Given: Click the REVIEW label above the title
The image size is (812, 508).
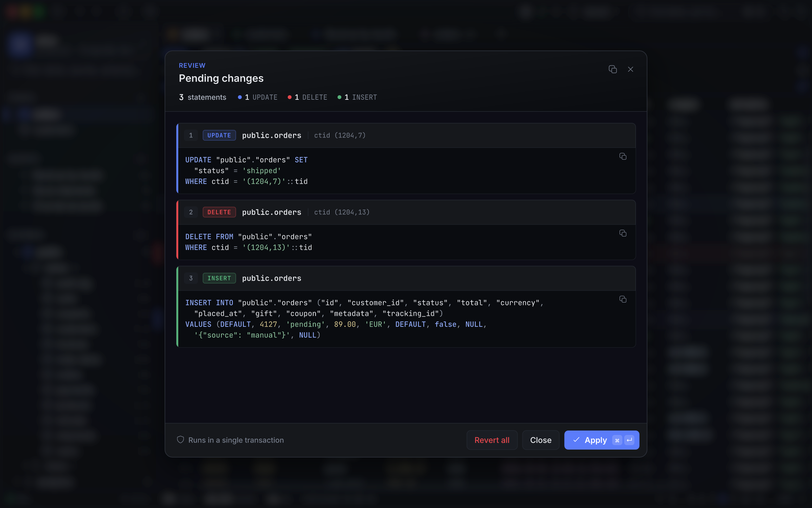Looking at the screenshot, I should click(x=192, y=65).
